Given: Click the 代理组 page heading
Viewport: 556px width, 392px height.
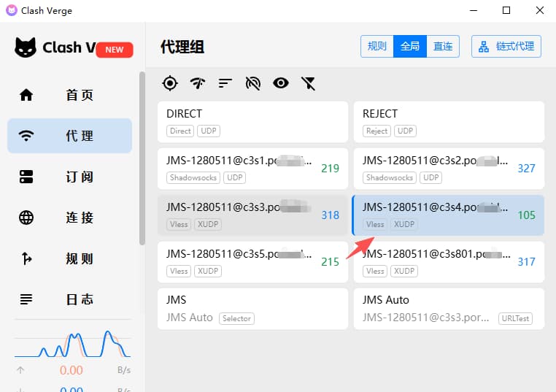Looking at the screenshot, I should (182, 47).
